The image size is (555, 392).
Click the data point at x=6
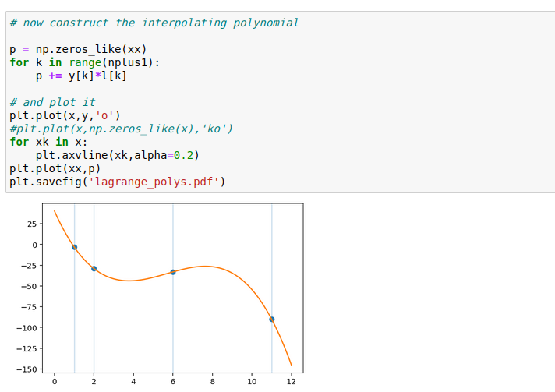173,272
